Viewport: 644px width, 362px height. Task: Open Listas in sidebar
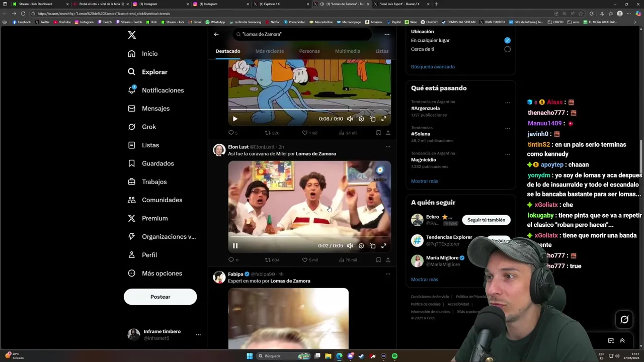[143, 145]
